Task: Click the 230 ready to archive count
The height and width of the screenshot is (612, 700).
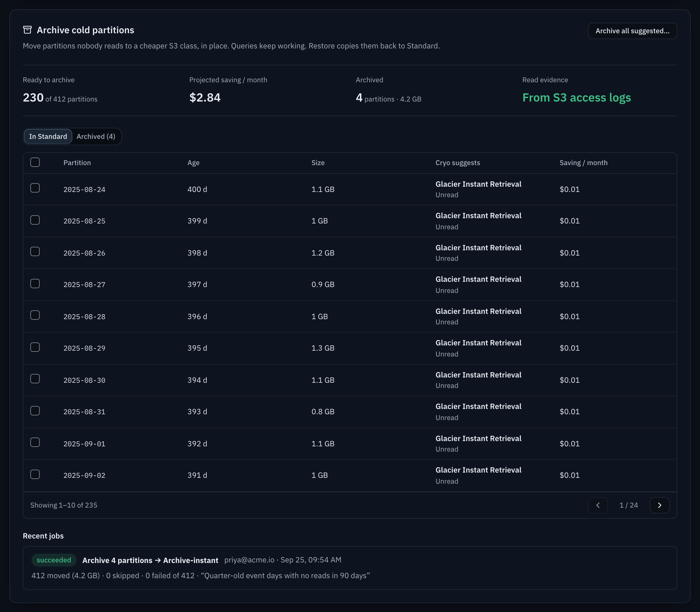Action: (x=33, y=98)
